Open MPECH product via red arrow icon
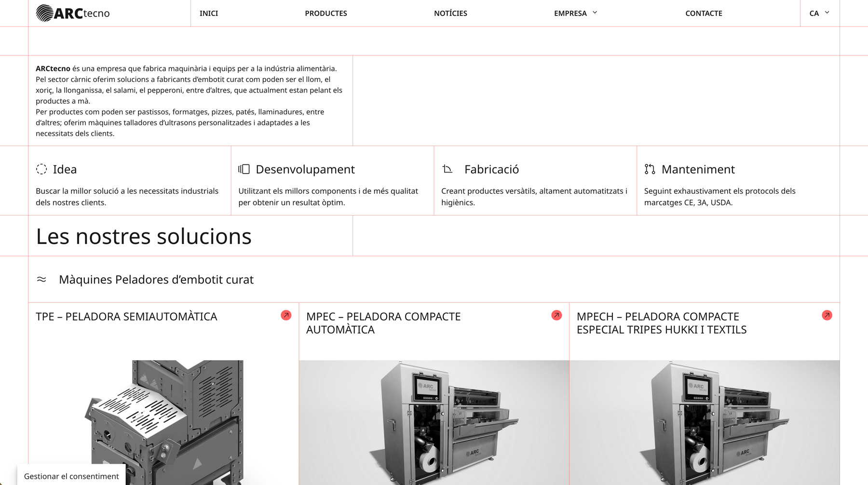Viewport: 868px width, 485px height. 827,315
